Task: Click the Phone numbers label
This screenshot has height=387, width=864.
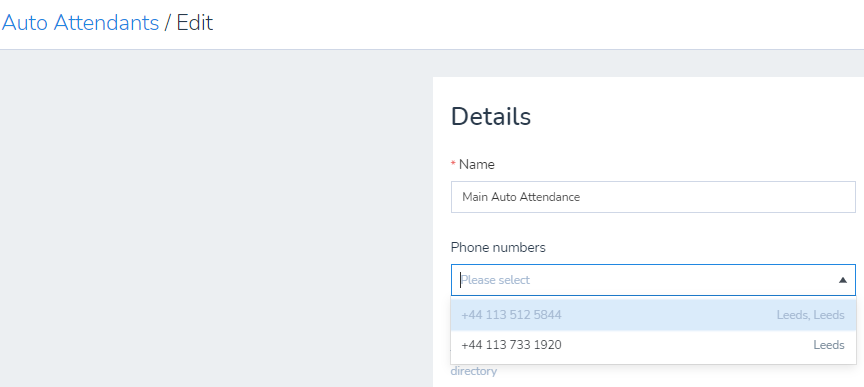Action: click(x=498, y=248)
